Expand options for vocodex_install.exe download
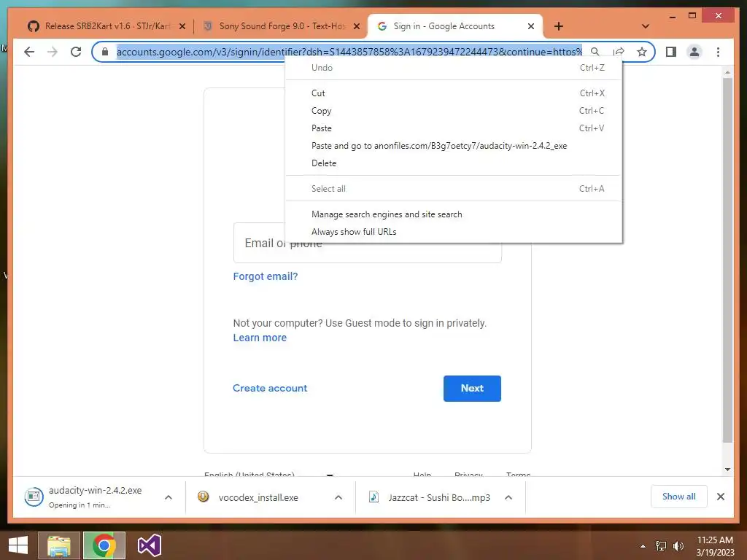 tap(338, 497)
